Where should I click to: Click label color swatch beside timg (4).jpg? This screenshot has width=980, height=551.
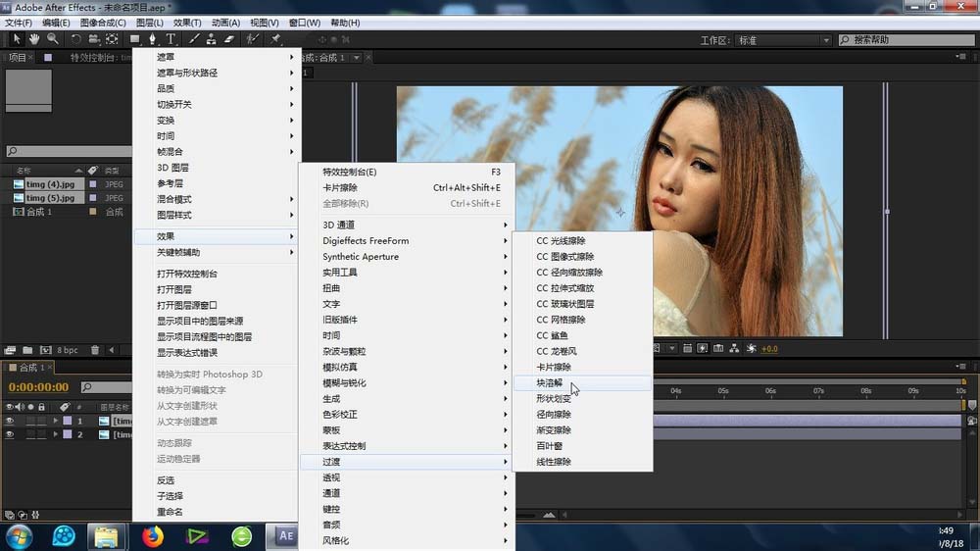point(93,184)
